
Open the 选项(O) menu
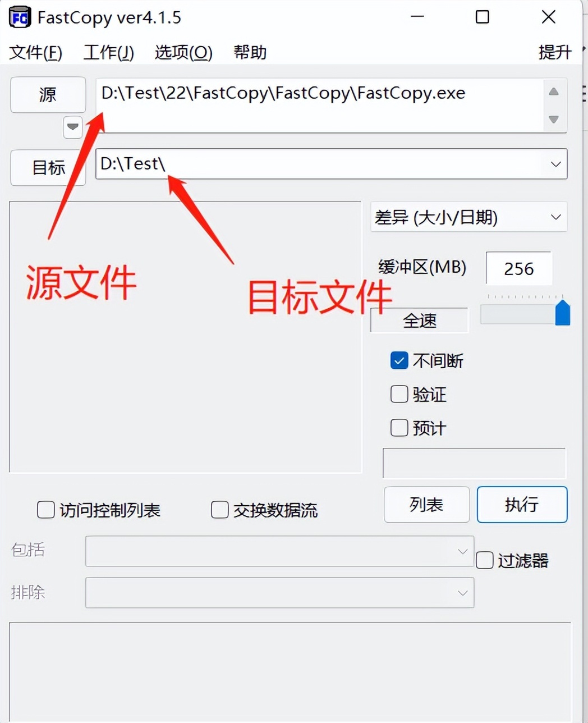pos(183,52)
